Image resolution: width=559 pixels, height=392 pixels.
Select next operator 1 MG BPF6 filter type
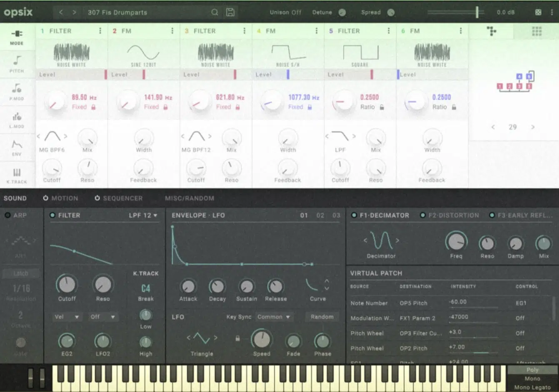click(65, 136)
